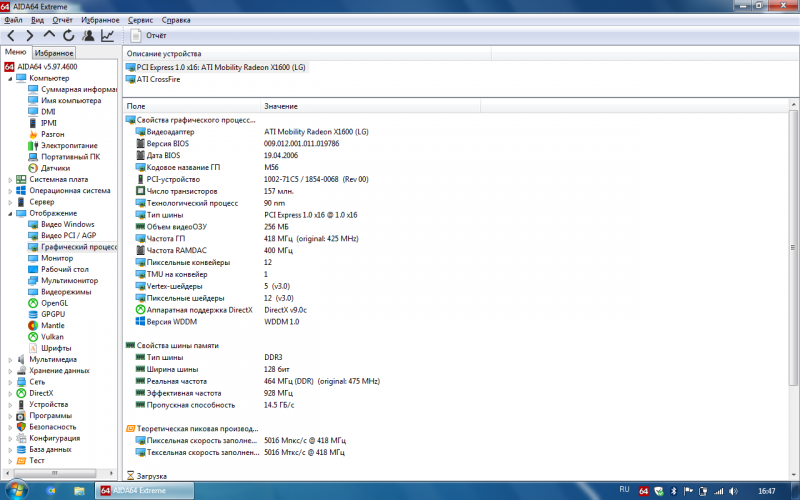Click the Значение column header

[370, 106]
